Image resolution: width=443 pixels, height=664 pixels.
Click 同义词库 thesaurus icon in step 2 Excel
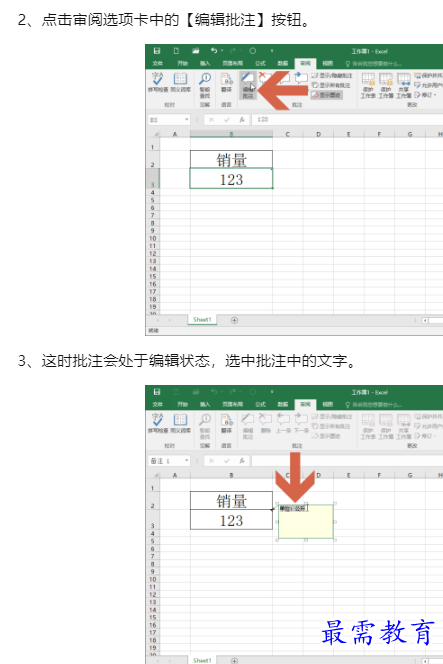coord(180,81)
